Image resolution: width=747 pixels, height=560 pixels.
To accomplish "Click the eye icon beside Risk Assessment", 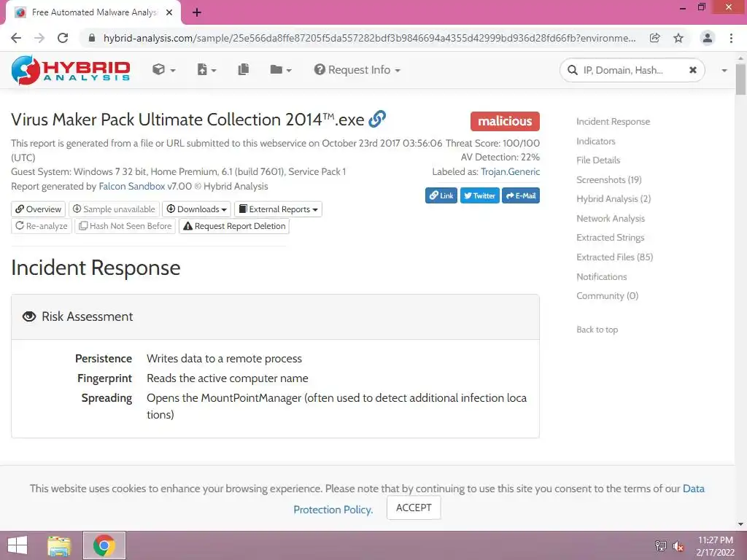I will tap(29, 316).
